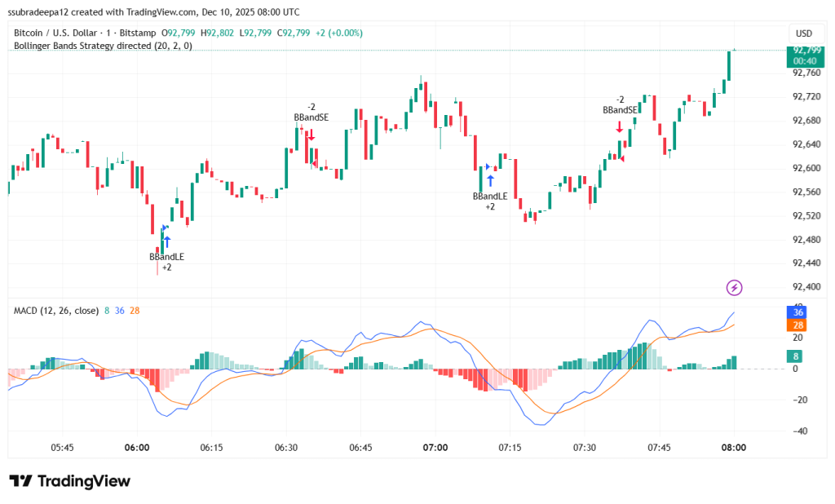Click the BBandSE short entry arrow near 06:30
The image size is (835, 504).
coord(311,135)
